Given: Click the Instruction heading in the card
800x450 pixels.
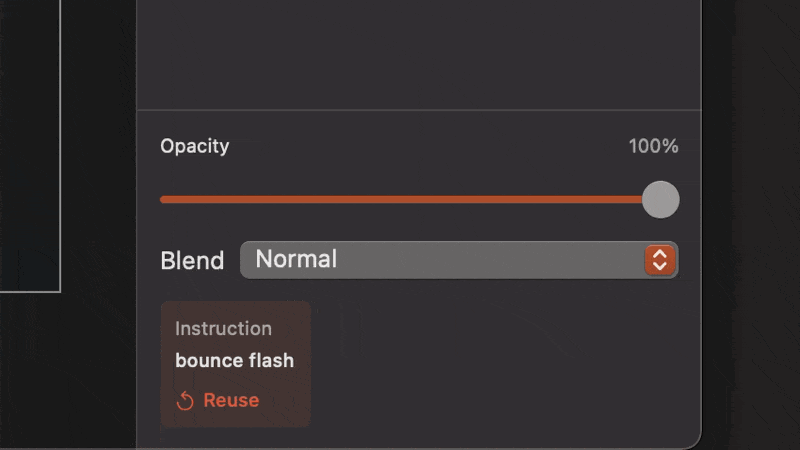Looking at the screenshot, I should click(223, 328).
